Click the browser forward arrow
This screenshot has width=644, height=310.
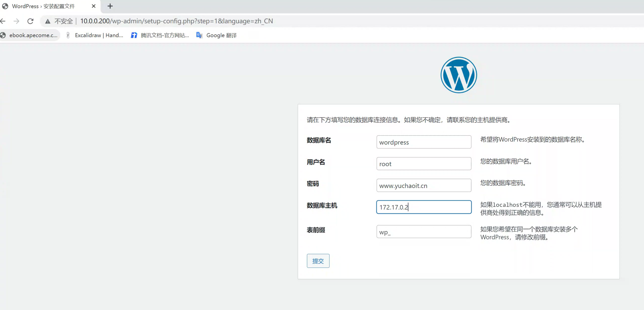[17, 21]
